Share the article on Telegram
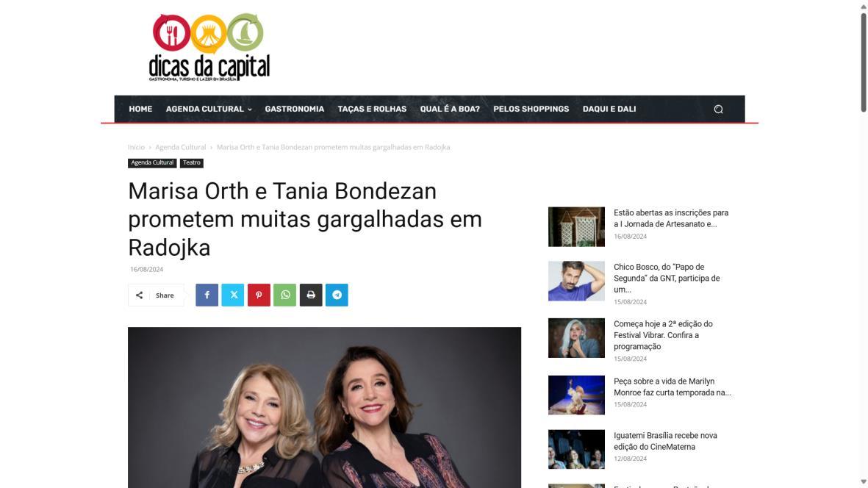 (x=337, y=295)
